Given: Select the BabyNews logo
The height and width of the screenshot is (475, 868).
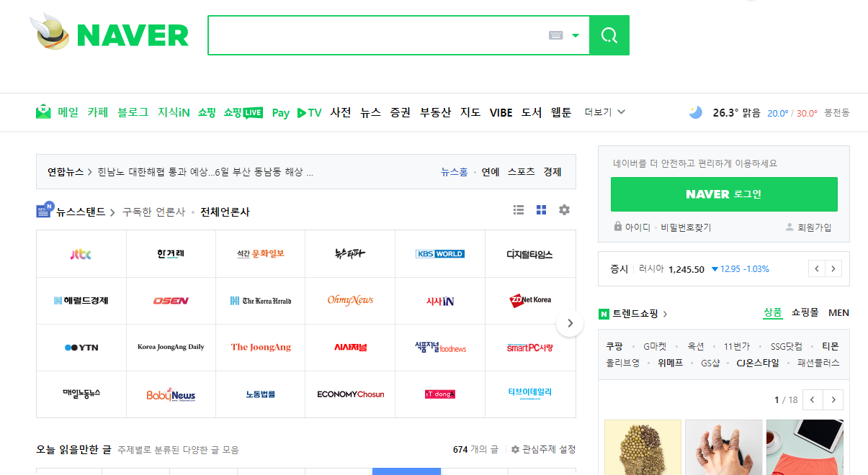Looking at the screenshot, I should tap(171, 394).
